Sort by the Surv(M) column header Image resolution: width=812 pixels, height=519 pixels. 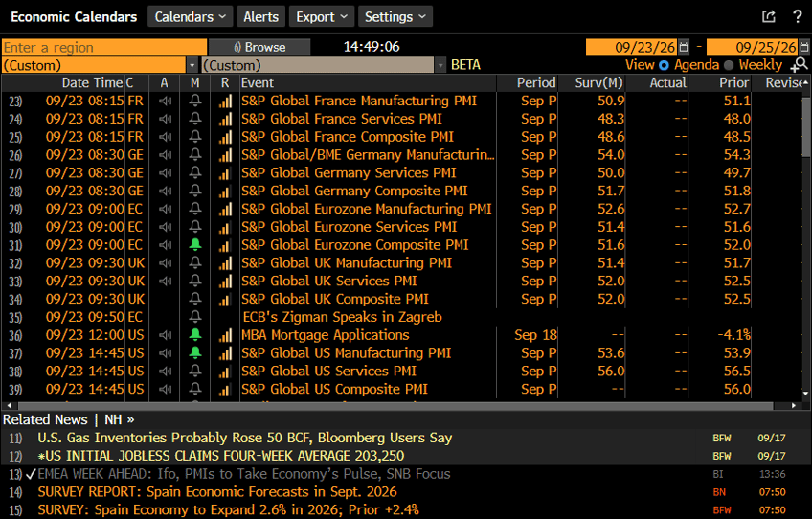click(x=598, y=83)
